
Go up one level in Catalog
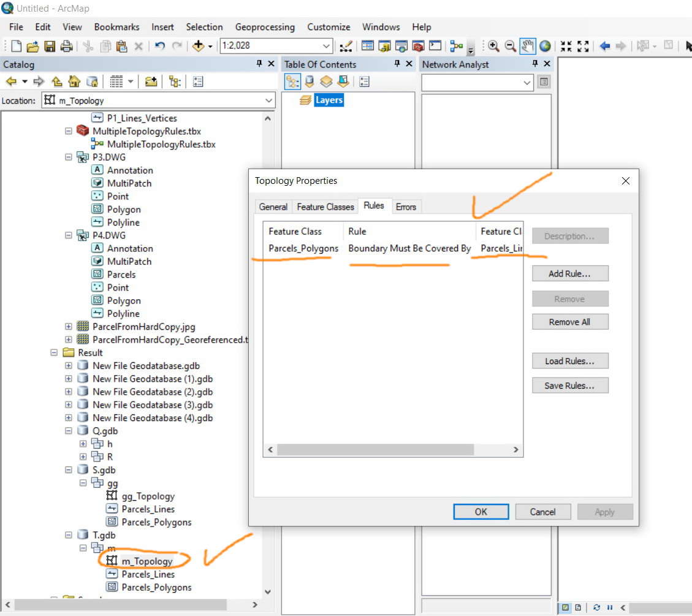[x=56, y=81]
